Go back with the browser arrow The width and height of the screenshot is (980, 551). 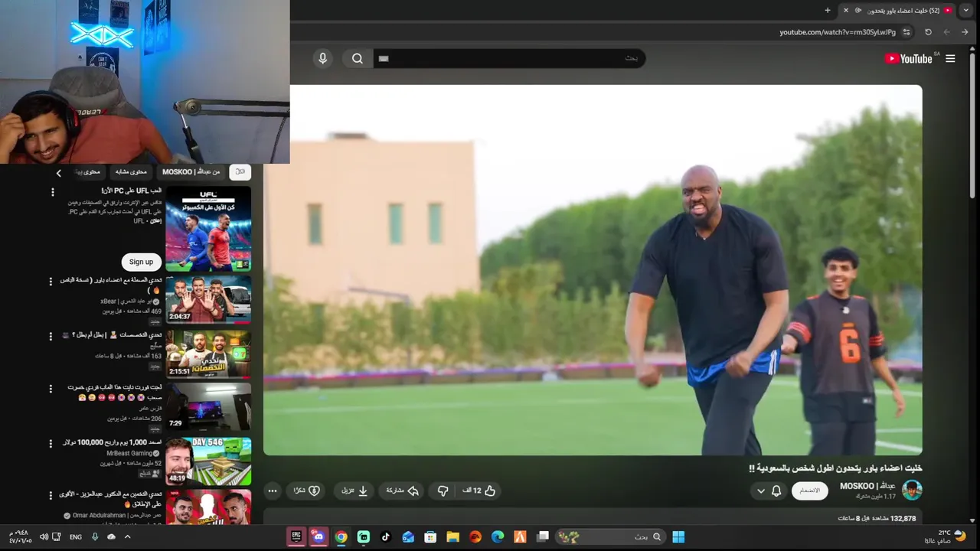(965, 32)
